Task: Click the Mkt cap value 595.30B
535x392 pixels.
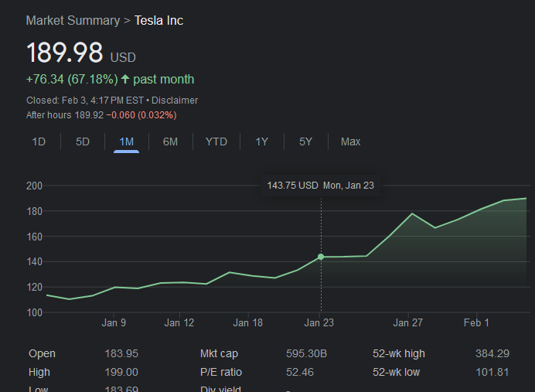Action: [306, 353]
